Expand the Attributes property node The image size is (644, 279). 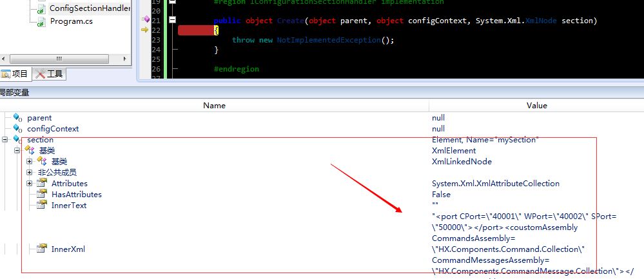(x=30, y=184)
